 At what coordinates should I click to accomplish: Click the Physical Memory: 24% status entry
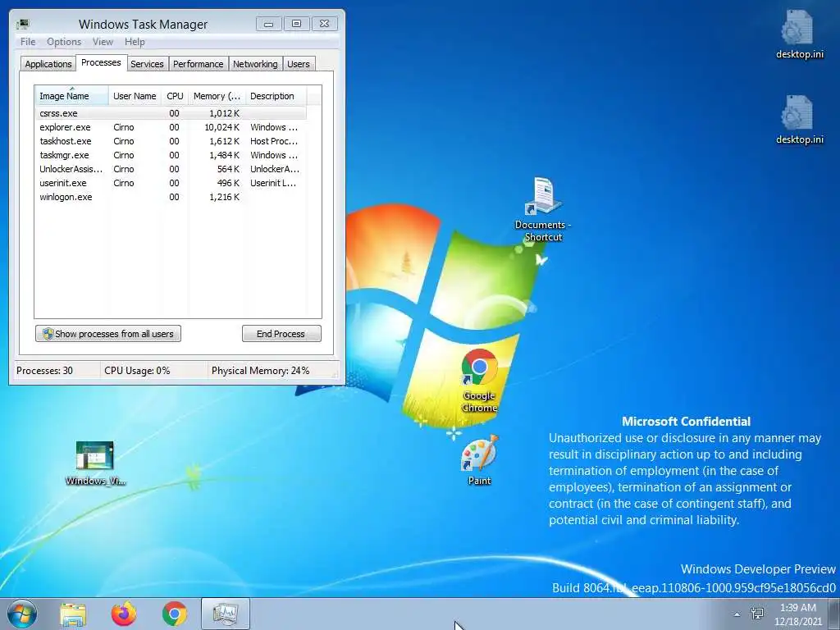coord(260,370)
